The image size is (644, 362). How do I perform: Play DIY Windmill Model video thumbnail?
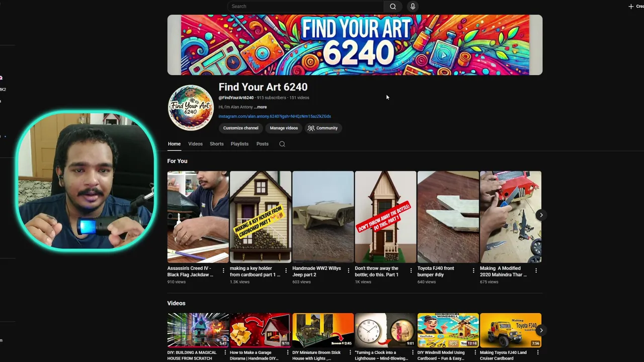tap(448, 330)
